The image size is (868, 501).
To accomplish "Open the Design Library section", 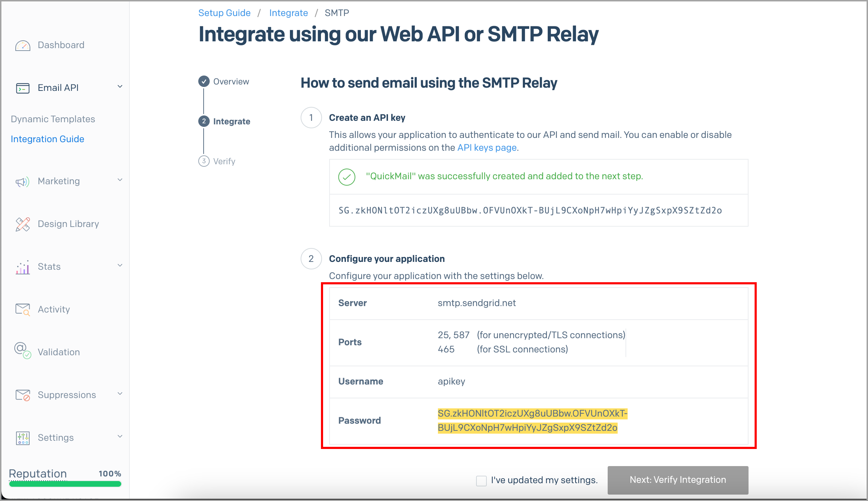I will (x=68, y=224).
